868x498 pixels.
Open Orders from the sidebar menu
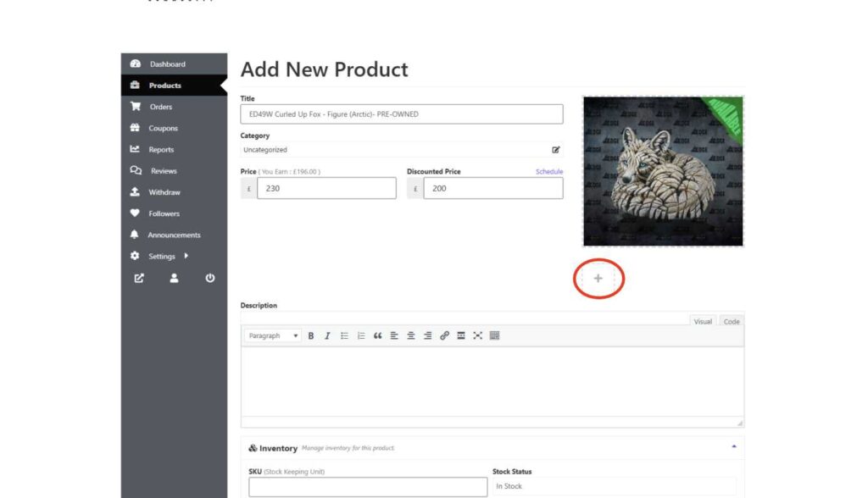(160, 107)
